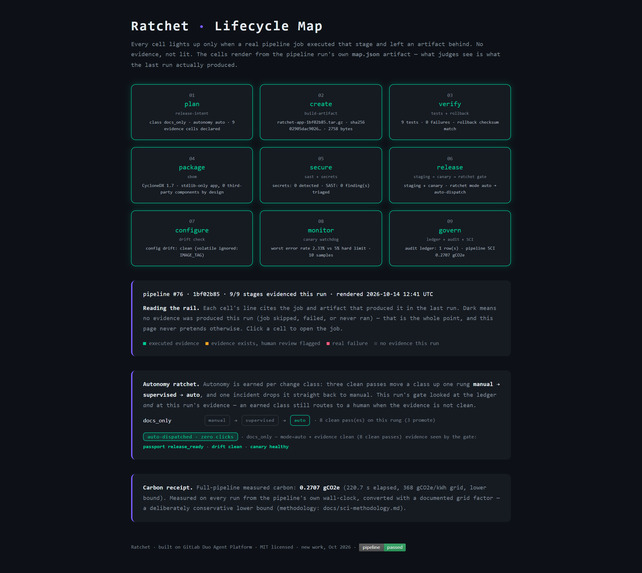The image size is (642, 573).
Task: Open the 04 package stage cell
Action: coord(192,175)
